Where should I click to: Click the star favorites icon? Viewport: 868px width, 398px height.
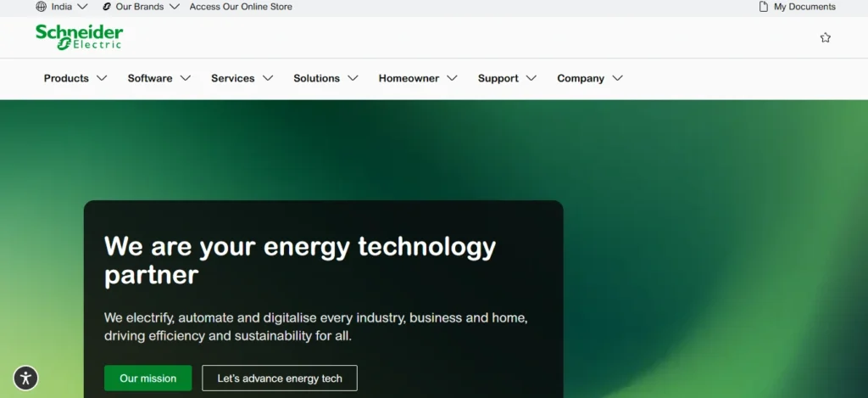pyautogui.click(x=826, y=37)
